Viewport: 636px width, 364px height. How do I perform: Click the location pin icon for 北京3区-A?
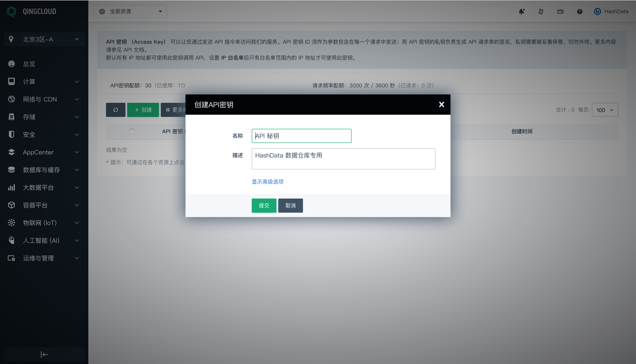(x=11, y=39)
